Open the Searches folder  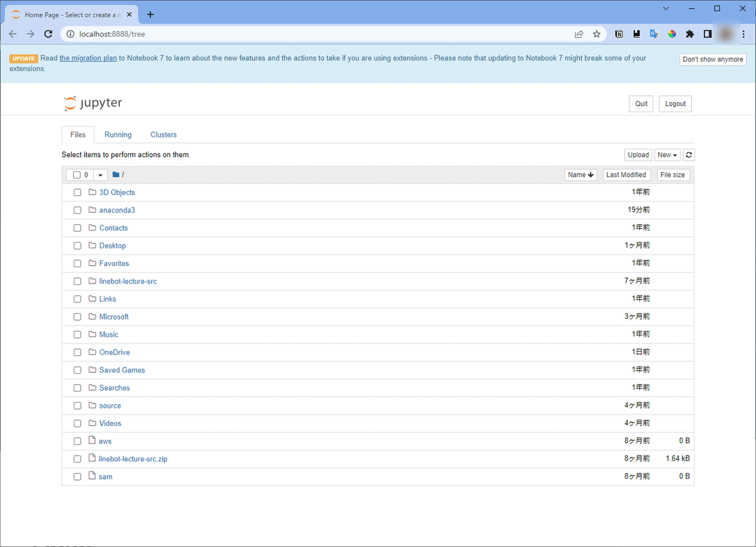coord(115,388)
